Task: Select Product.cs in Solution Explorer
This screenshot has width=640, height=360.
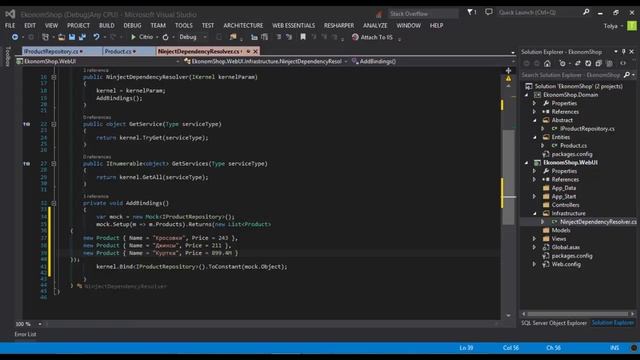Action: pyautogui.click(x=573, y=145)
